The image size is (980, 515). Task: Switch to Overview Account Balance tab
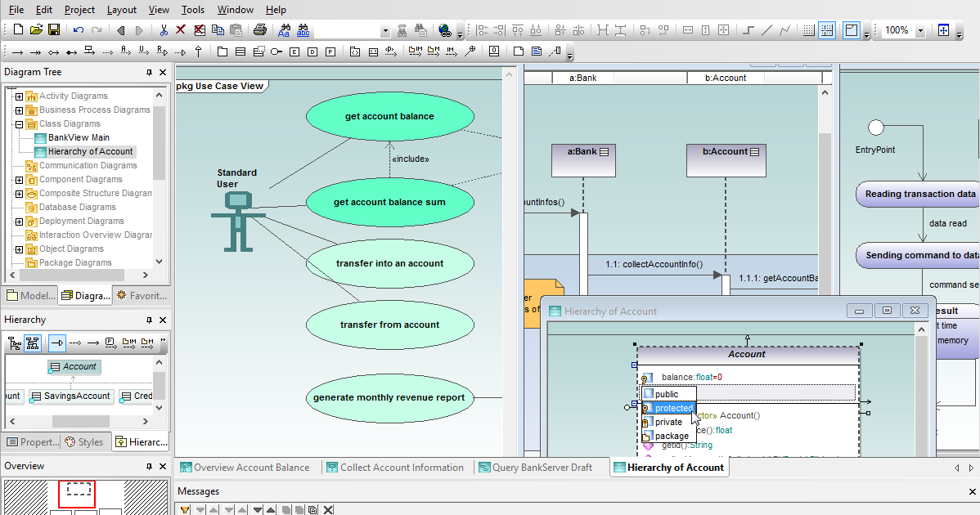point(245,467)
